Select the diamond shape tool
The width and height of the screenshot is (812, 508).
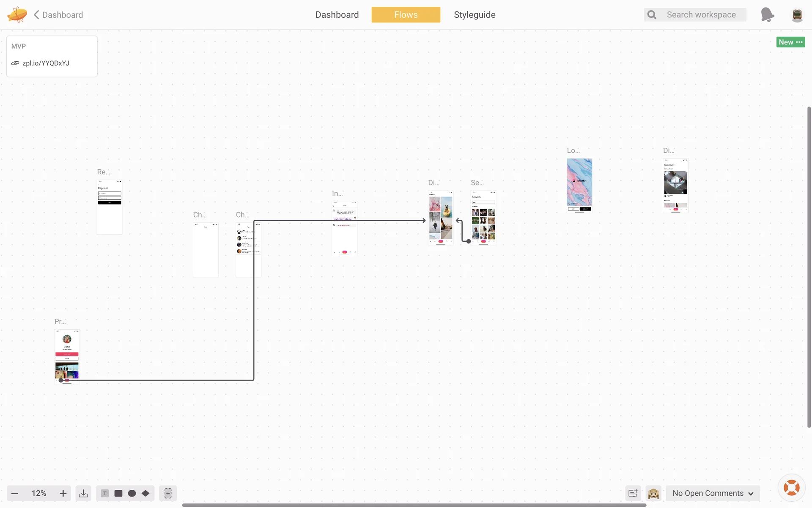(145, 494)
